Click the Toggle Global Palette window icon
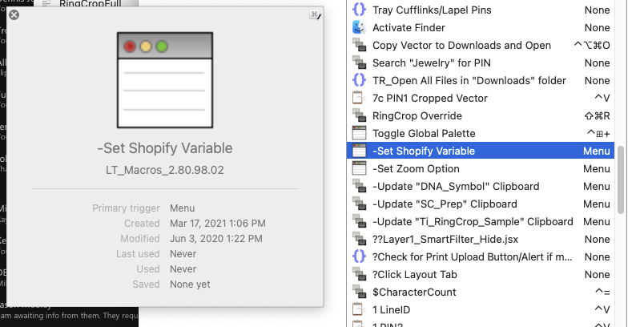The image size is (644, 327). coord(359,134)
